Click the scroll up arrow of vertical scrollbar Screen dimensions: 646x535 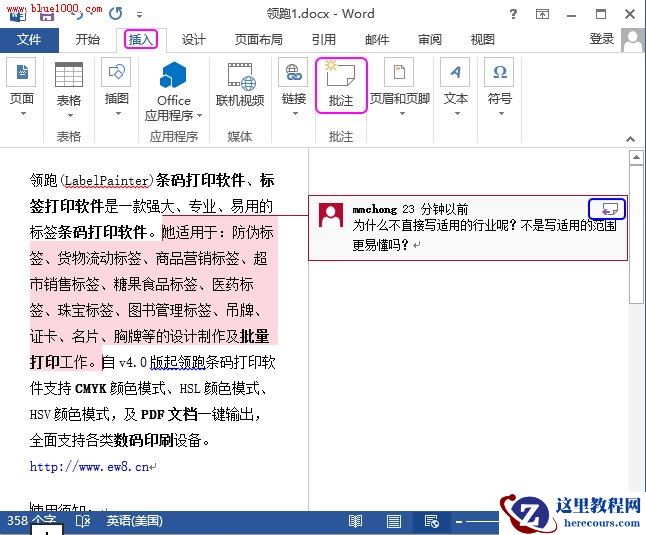point(637,157)
